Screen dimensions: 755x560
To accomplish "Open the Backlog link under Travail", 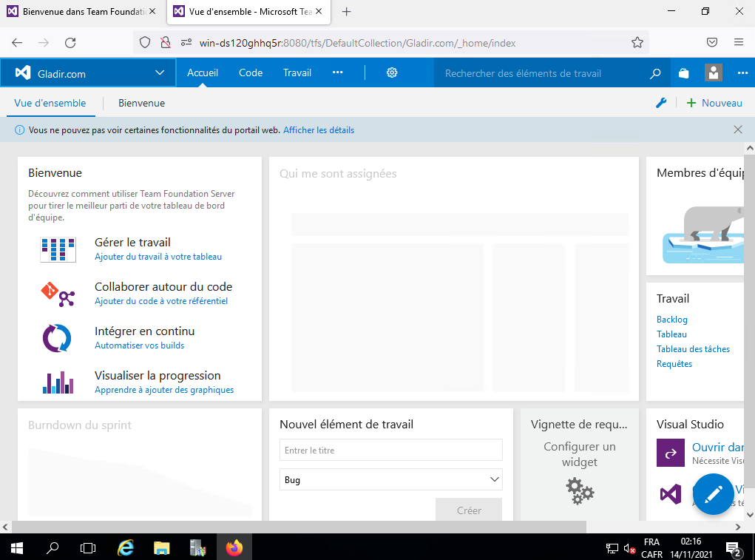I will tap(672, 320).
